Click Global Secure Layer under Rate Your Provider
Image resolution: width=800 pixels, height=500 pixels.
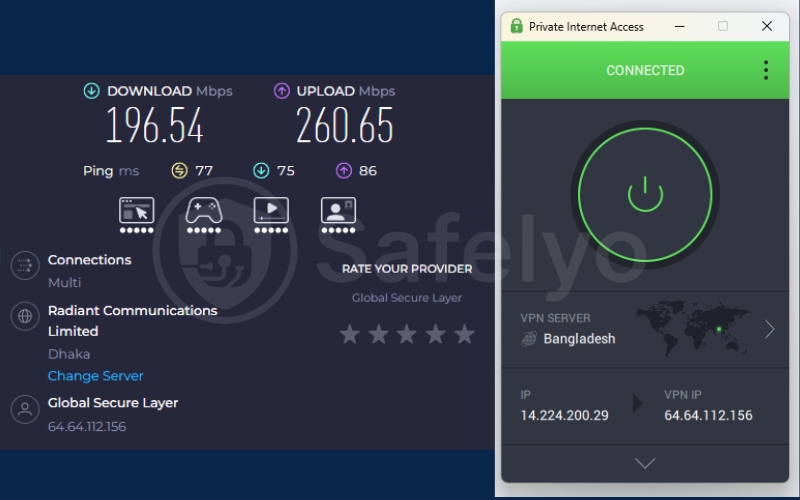point(407,297)
